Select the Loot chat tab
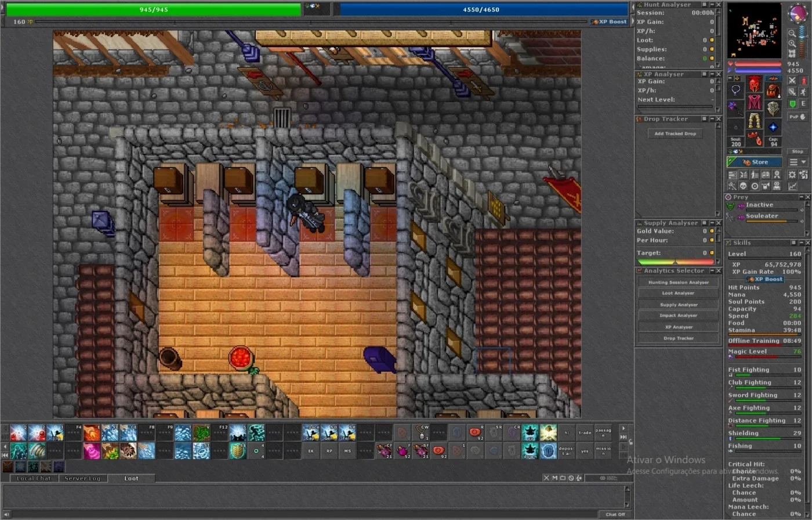The height and width of the screenshot is (520, 812). point(132,478)
